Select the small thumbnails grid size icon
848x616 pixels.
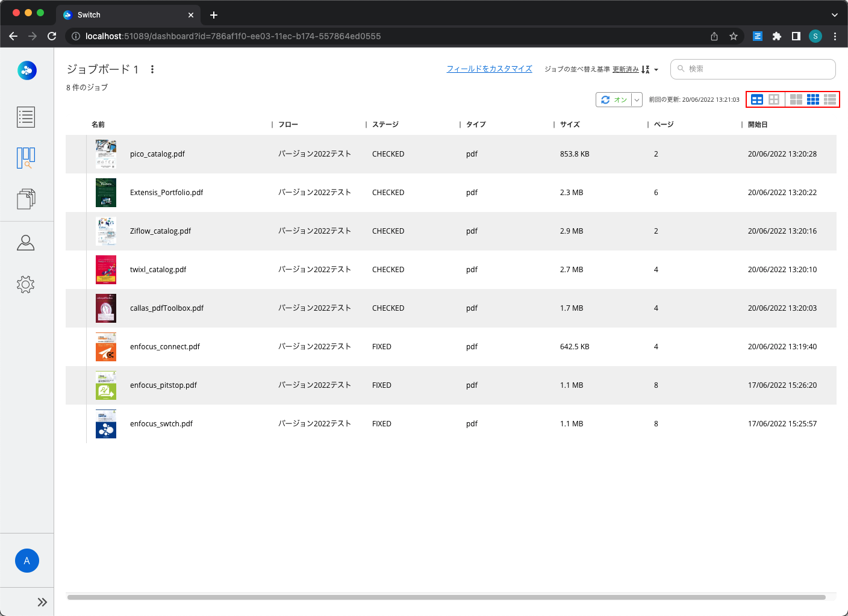[x=813, y=99]
